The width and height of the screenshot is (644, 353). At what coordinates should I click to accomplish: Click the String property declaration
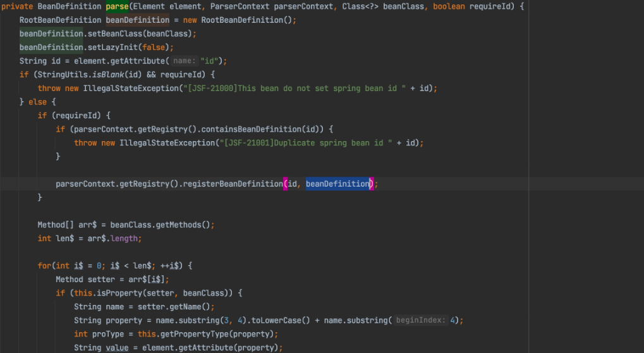point(108,320)
